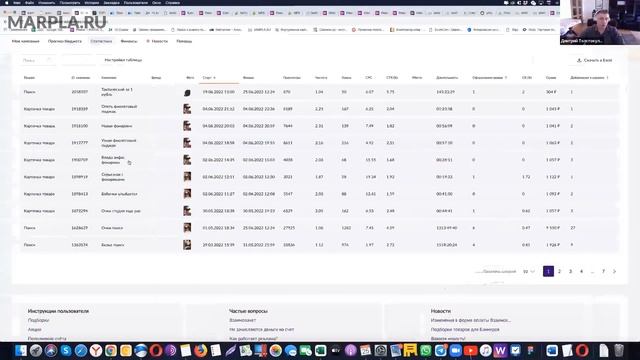
Task: Open Настройки таблицы
Action: 123,60
